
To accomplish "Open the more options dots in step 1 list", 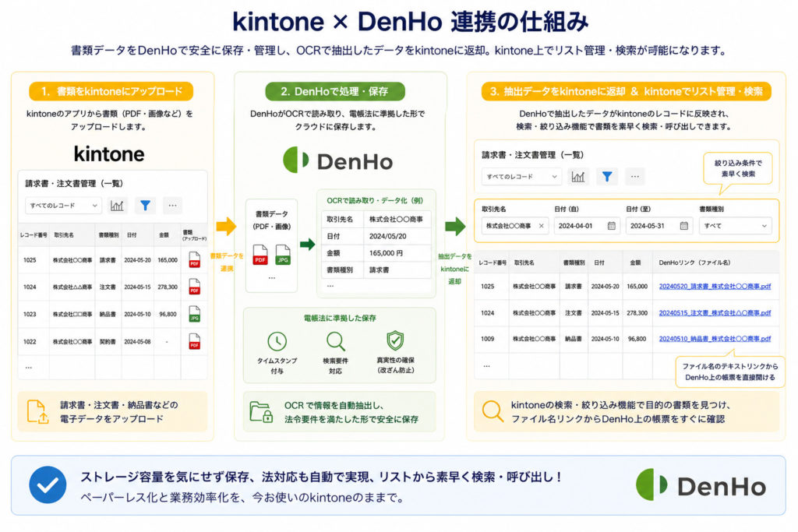I will point(172,206).
